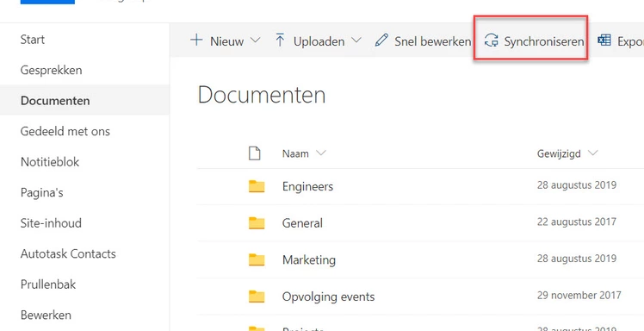Expand the Uploaden dropdown chevron
The width and height of the screenshot is (644, 331).
[x=356, y=41]
